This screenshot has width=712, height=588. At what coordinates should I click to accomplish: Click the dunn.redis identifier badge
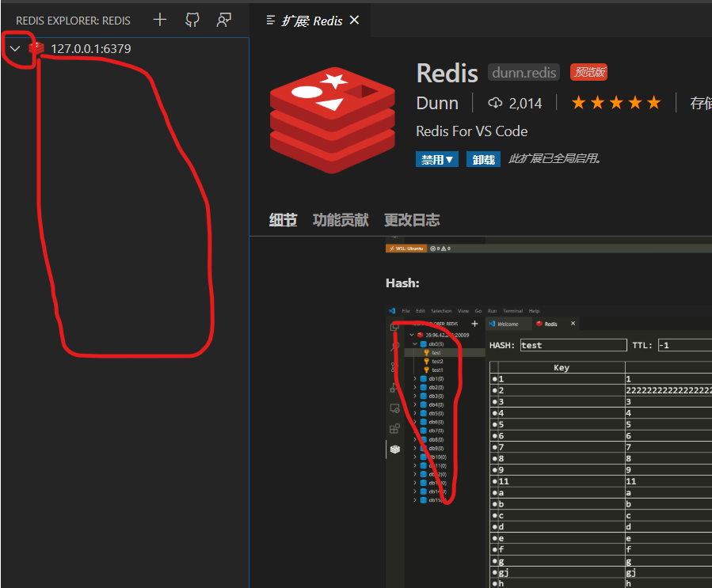coord(524,73)
